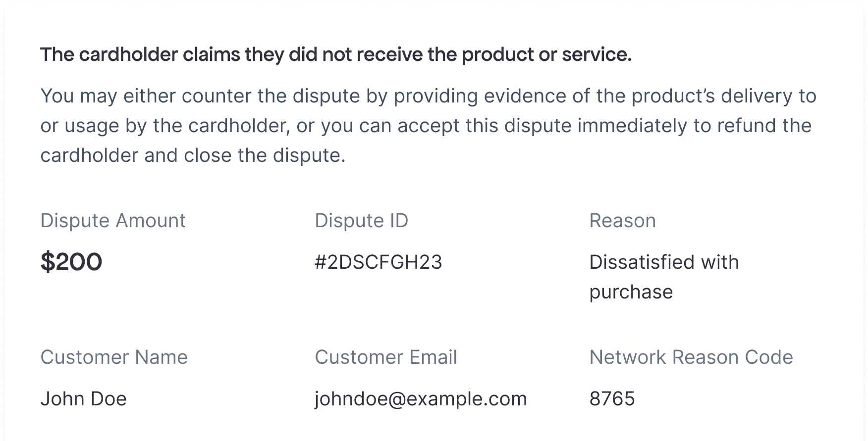Image resolution: width=868 pixels, height=441 pixels.
Task: Select the network reason code 8765
Action: click(x=612, y=399)
